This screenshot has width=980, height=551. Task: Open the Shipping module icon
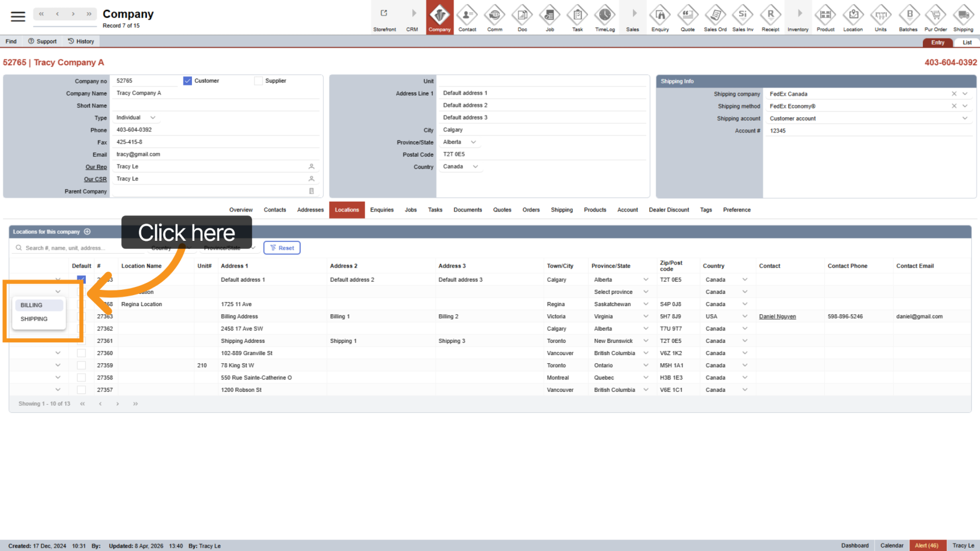(963, 17)
